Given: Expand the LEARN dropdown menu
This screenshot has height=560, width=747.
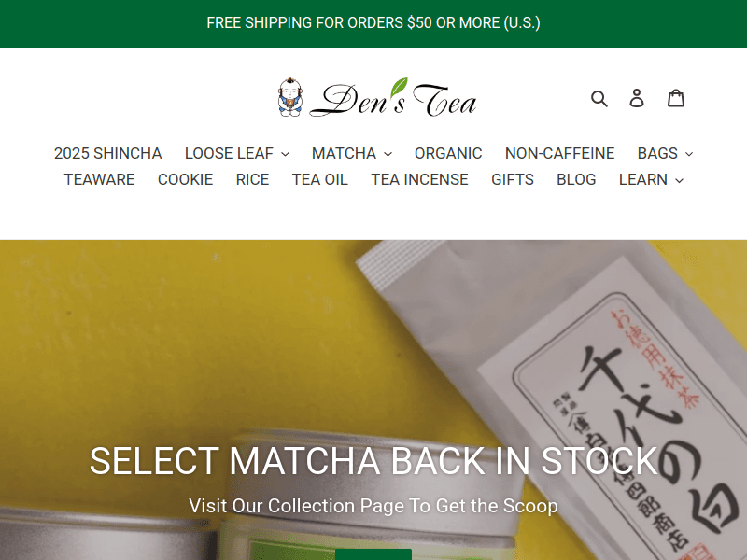Looking at the screenshot, I should click(651, 179).
